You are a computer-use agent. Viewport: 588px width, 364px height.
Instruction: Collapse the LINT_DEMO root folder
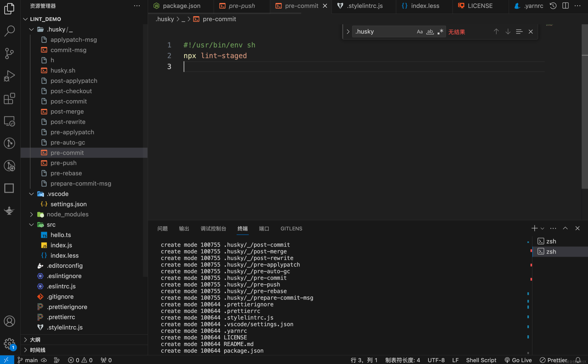[25, 19]
